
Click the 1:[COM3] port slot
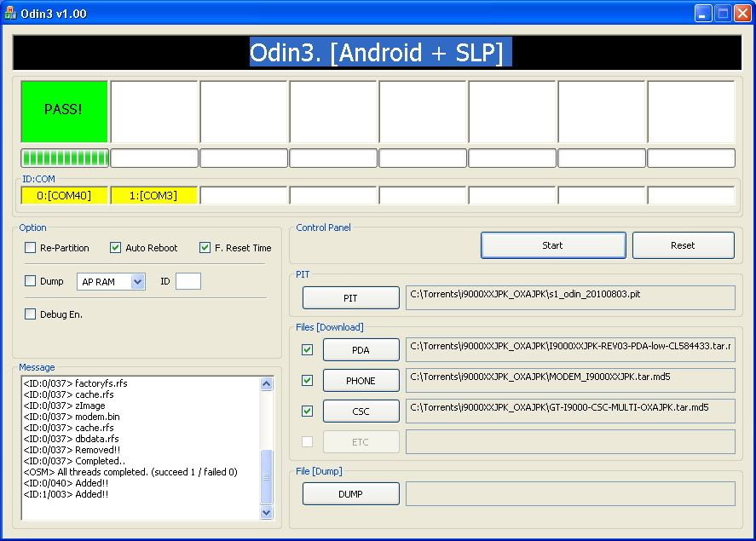[x=153, y=196]
